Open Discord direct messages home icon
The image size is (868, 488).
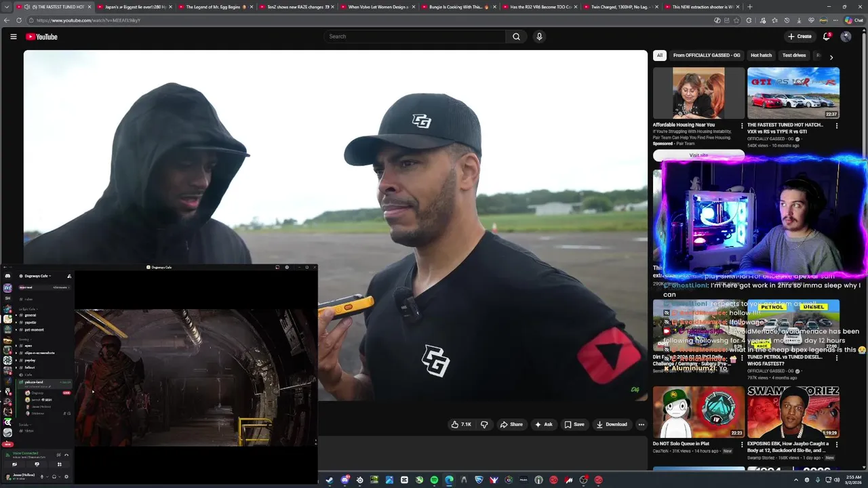pyautogui.click(x=7, y=276)
